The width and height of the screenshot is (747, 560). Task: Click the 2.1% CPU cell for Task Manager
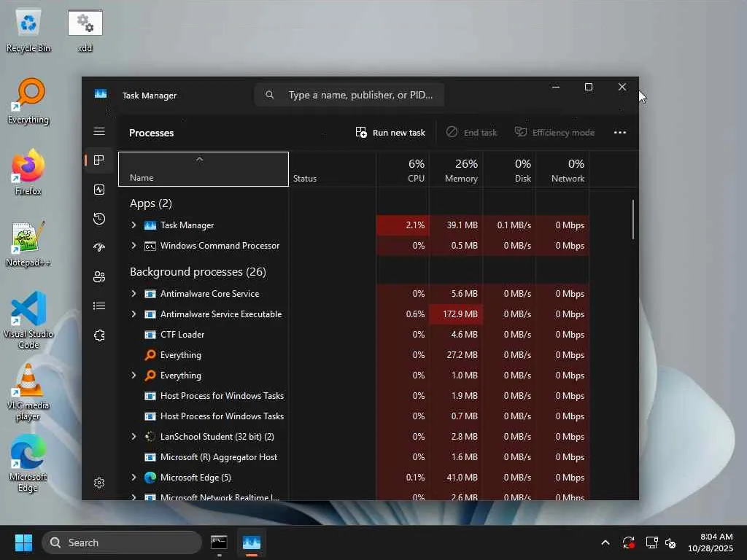[x=403, y=225]
